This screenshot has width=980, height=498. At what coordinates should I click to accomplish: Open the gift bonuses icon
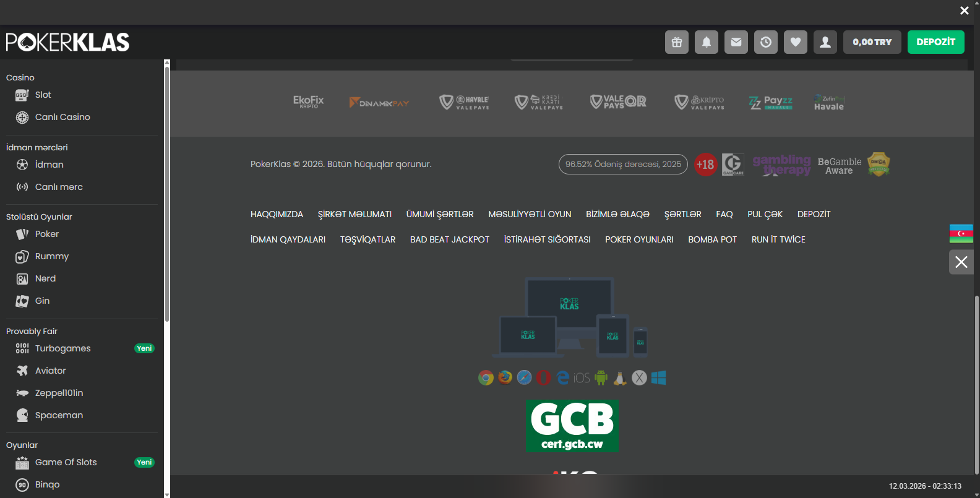click(x=676, y=42)
